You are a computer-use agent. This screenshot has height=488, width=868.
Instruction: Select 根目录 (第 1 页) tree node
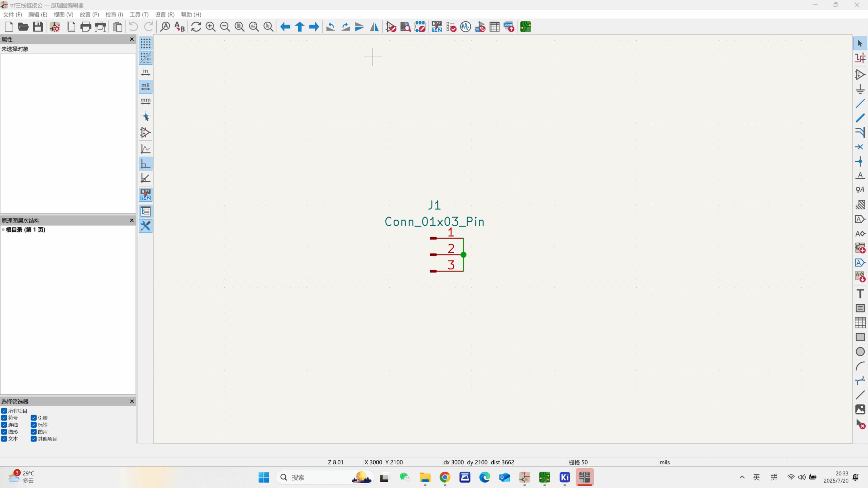[x=25, y=230]
